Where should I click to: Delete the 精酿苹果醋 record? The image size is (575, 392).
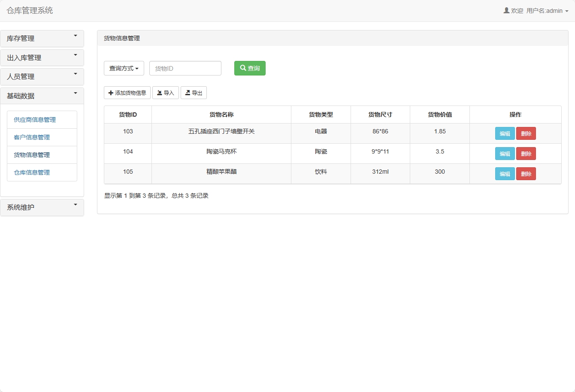click(x=526, y=173)
